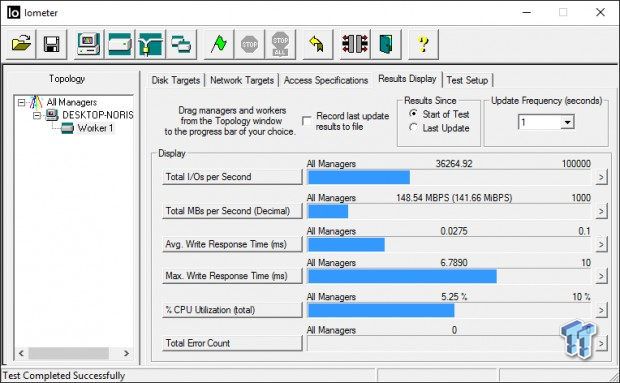Stop all tests icon

(x=280, y=44)
